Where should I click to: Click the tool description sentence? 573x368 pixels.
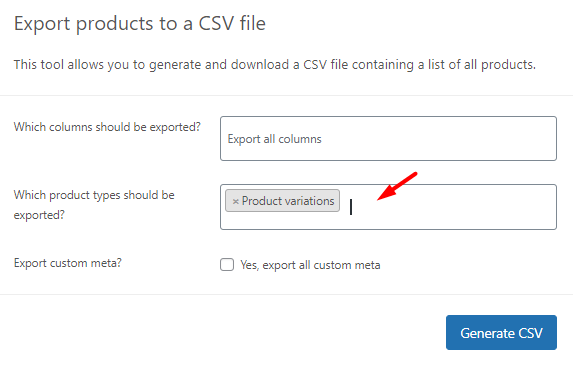pyautogui.click(x=274, y=65)
